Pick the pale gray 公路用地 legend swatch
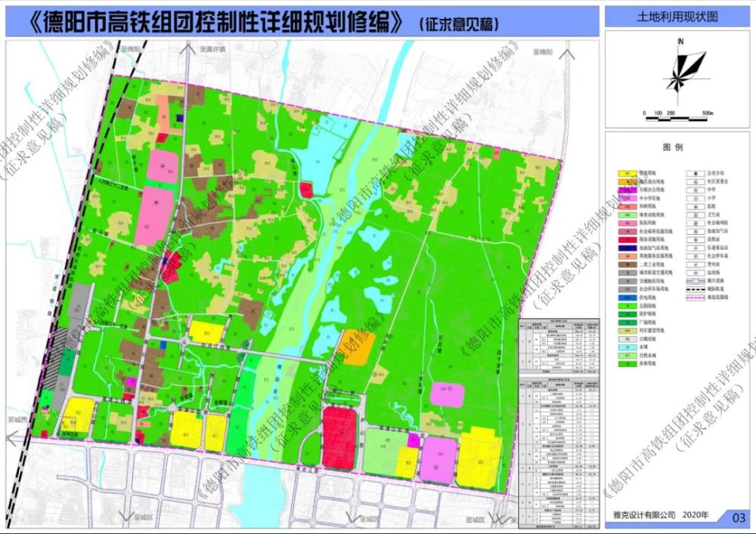The width and height of the screenshot is (756, 534). point(627,338)
